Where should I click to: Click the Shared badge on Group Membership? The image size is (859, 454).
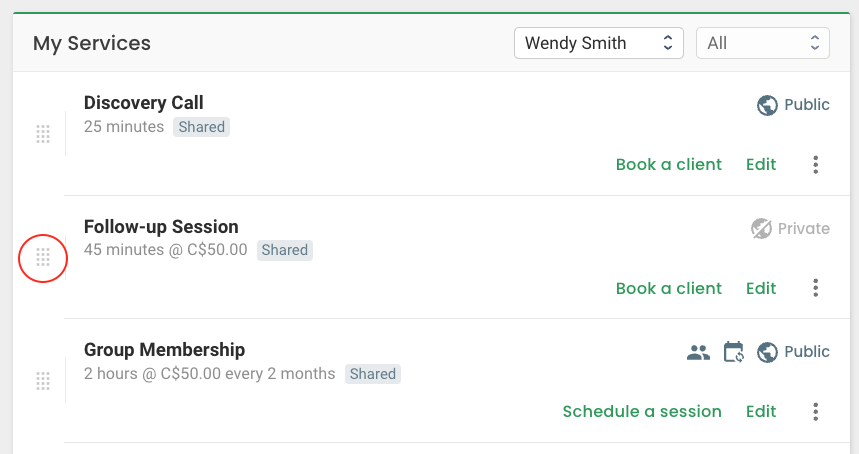coord(373,374)
